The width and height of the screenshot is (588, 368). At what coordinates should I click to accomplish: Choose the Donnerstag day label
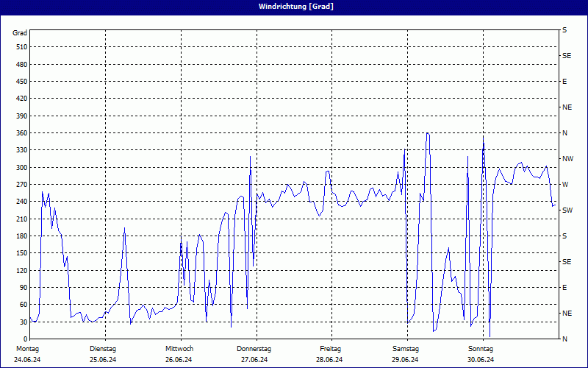coord(254,348)
